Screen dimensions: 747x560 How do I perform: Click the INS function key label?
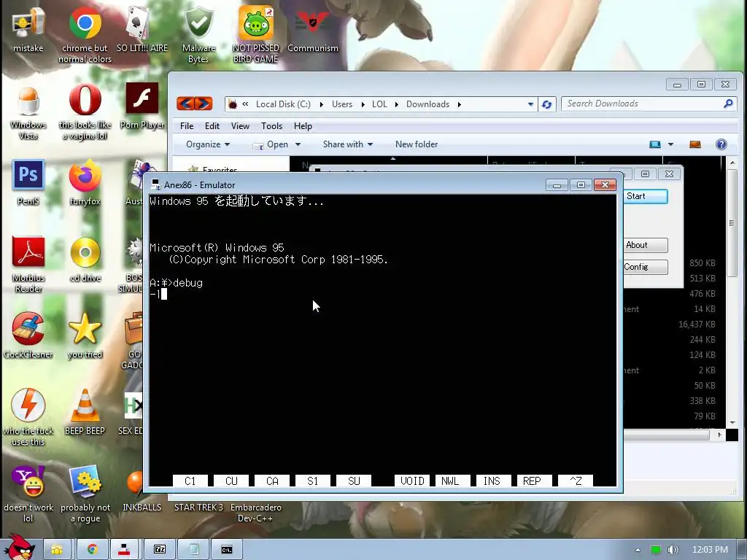tap(492, 481)
